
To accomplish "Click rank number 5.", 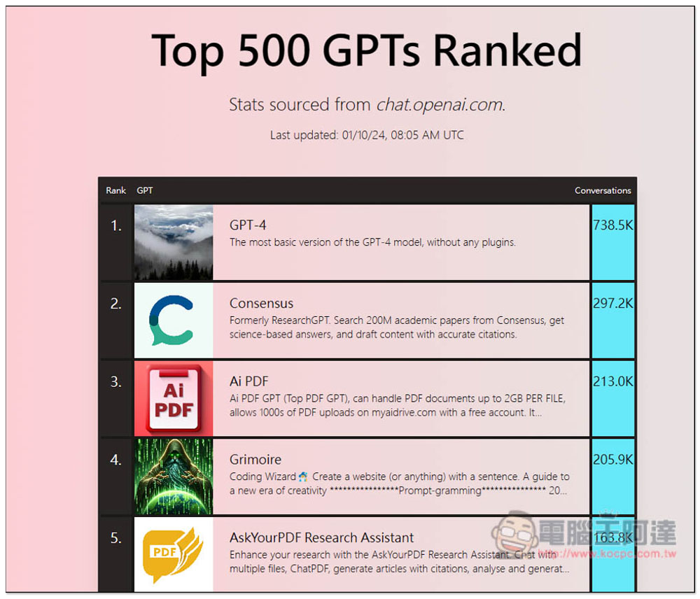I will (x=116, y=538).
